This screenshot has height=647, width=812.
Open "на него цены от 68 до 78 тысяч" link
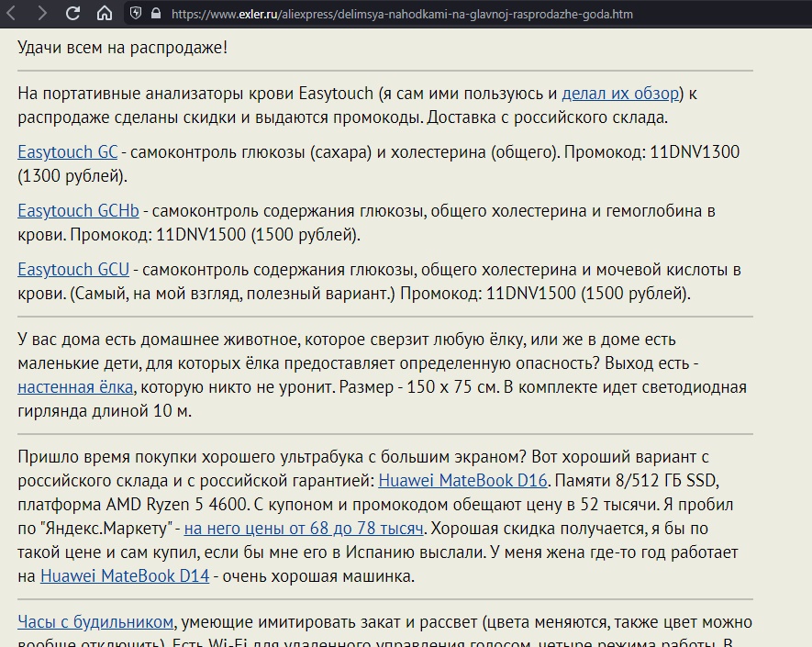tap(304, 529)
